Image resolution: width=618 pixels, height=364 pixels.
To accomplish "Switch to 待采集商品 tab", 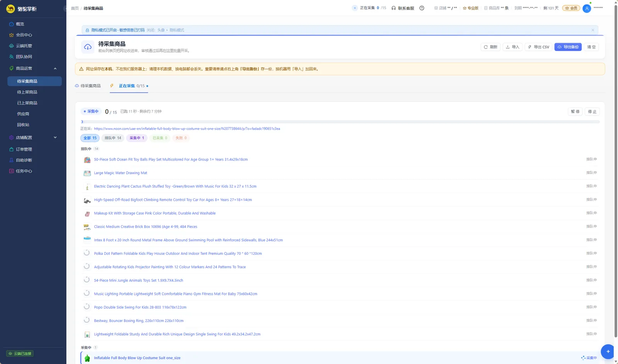I will point(88,86).
